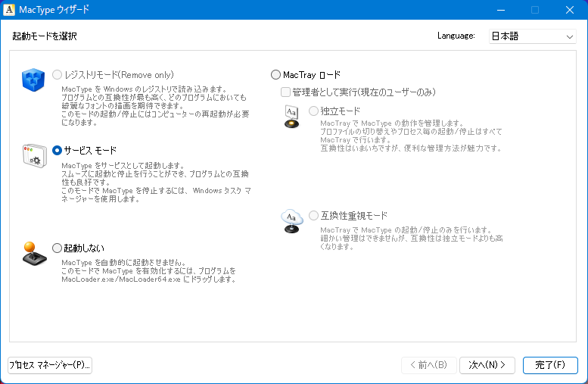Select the MacTray ロード radio button
588x384 pixels.
[275, 75]
